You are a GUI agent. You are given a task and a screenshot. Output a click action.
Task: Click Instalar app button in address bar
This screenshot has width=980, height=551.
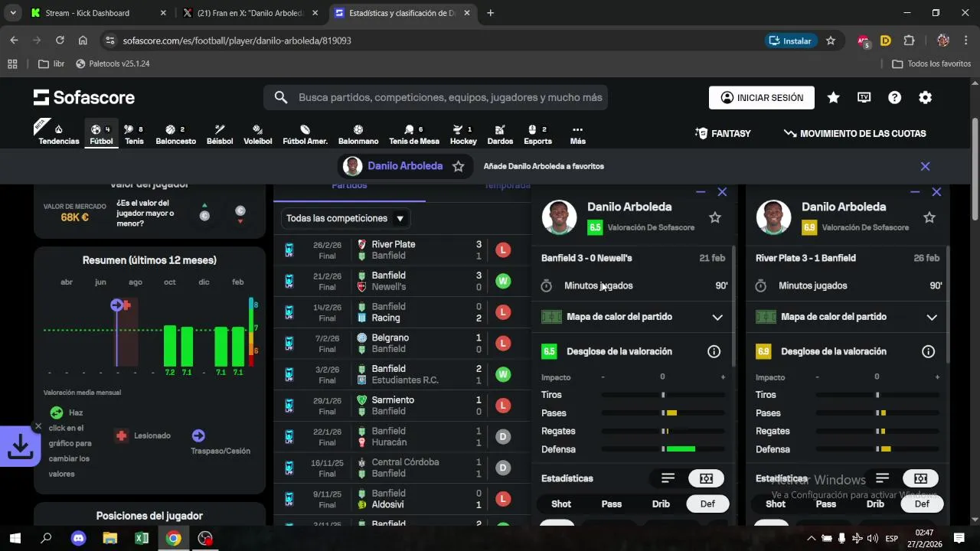[x=791, y=41]
